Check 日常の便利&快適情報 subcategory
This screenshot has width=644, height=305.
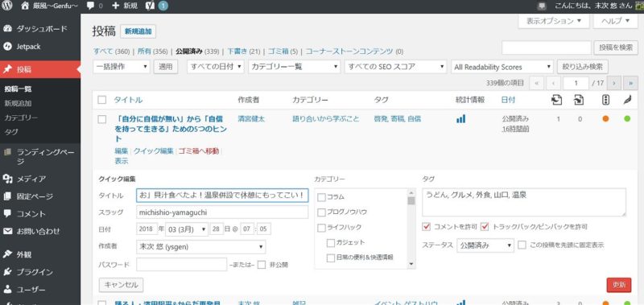point(331,258)
